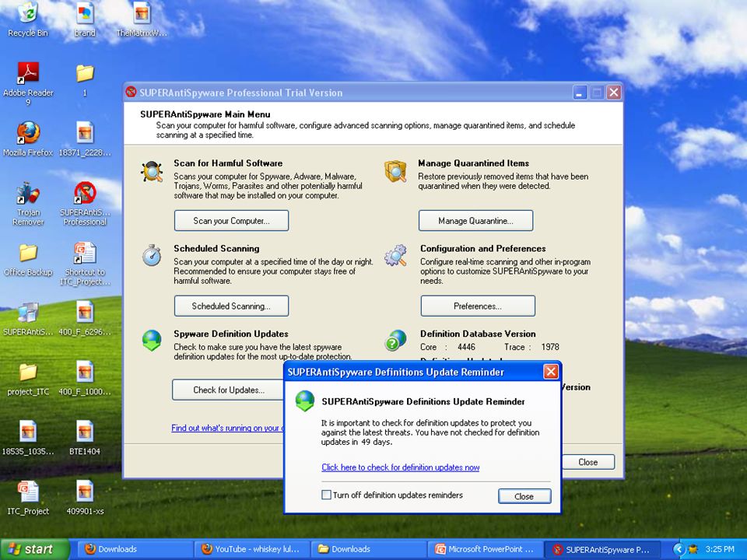
Task: Open folder named '1' on desktop
Action: tap(85, 73)
